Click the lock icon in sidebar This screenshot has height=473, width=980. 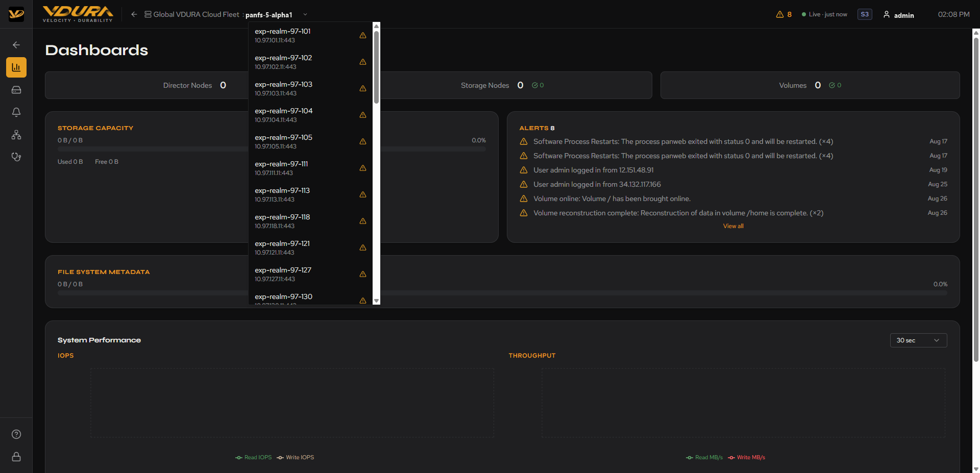[16, 457]
